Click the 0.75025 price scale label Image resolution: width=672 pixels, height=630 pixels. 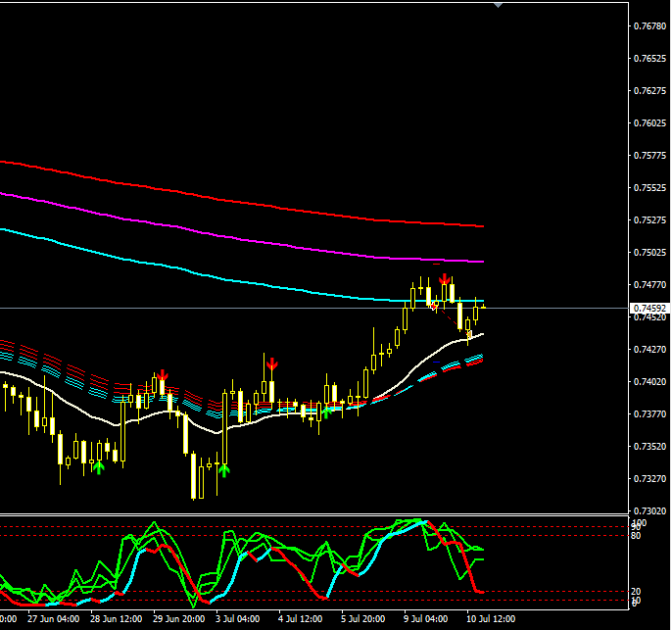pyautogui.click(x=649, y=253)
